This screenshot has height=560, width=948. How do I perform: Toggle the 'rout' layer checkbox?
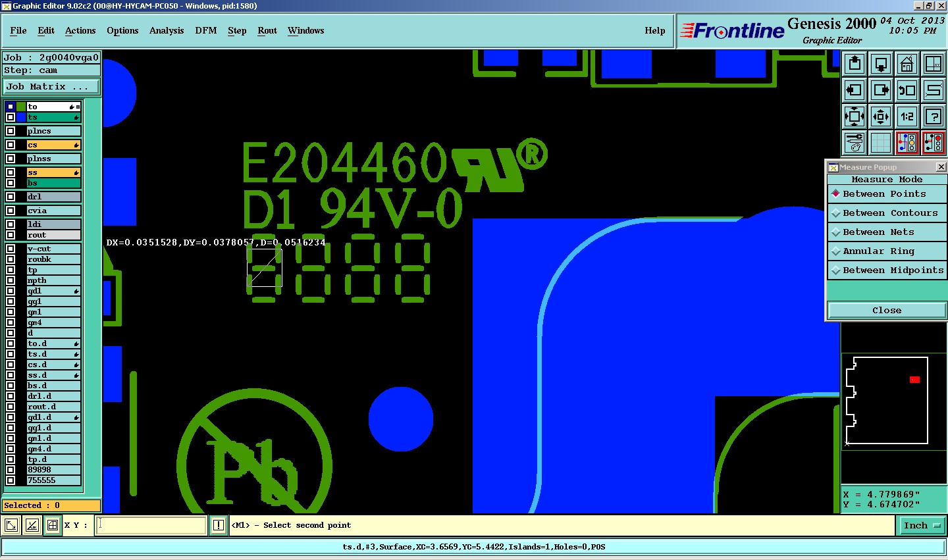click(x=11, y=235)
